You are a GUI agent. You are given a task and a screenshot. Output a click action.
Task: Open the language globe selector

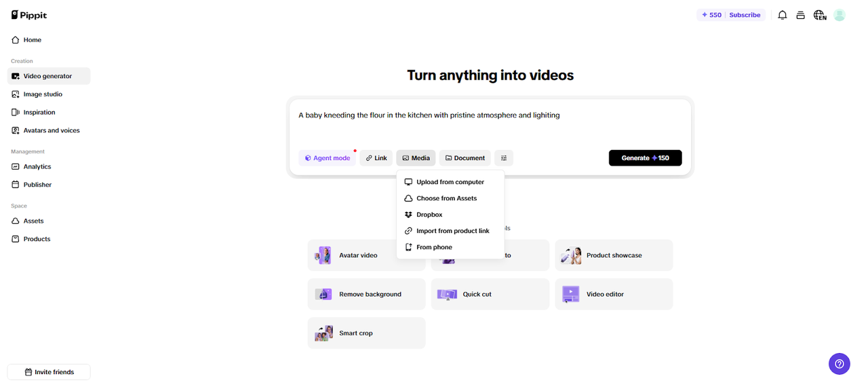[820, 15]
